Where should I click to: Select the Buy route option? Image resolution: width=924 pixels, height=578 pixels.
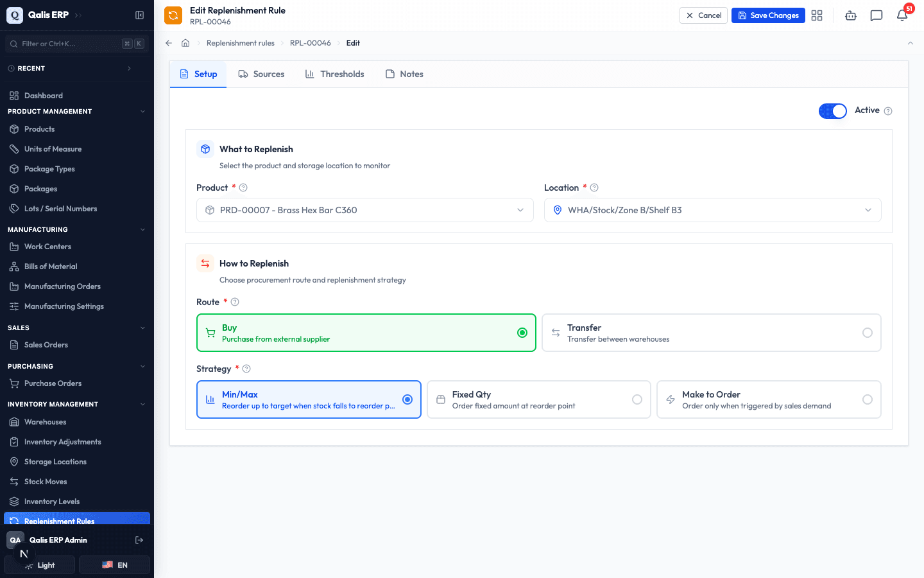(x=366, y=333)
